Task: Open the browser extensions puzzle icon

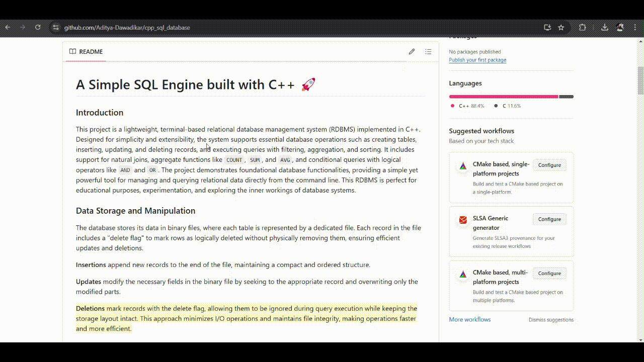Action: [583, 28]
